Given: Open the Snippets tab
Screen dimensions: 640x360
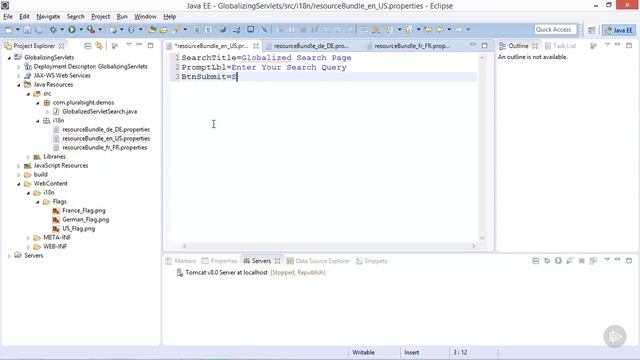Looking at the screenshot, I should (x=372, y=261).
